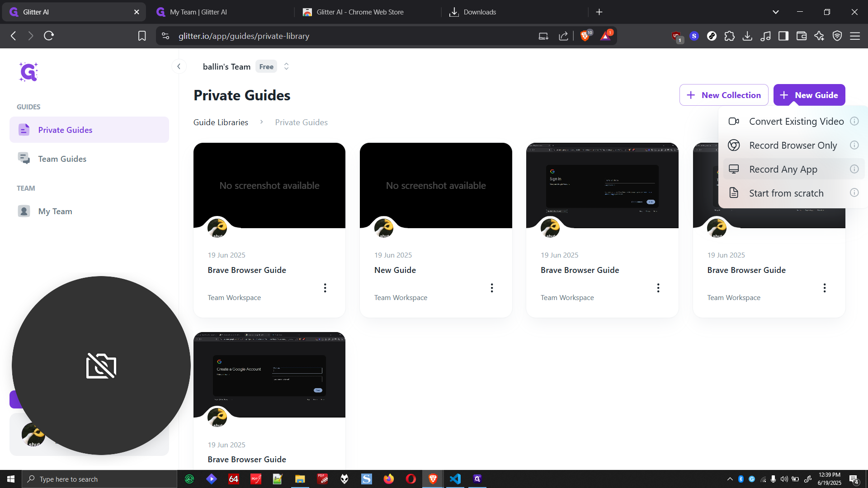868x488 pixels.
Task: Open Brave Shields lion icon
Action: click(585, 35)
